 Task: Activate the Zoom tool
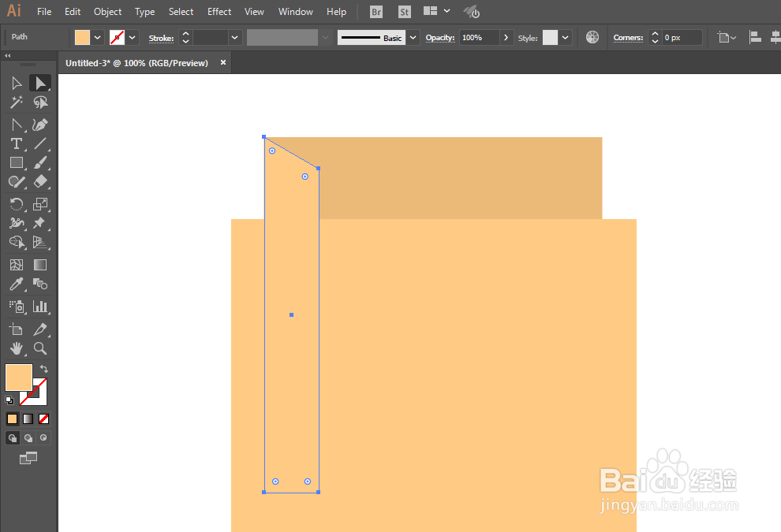[40, 348]
